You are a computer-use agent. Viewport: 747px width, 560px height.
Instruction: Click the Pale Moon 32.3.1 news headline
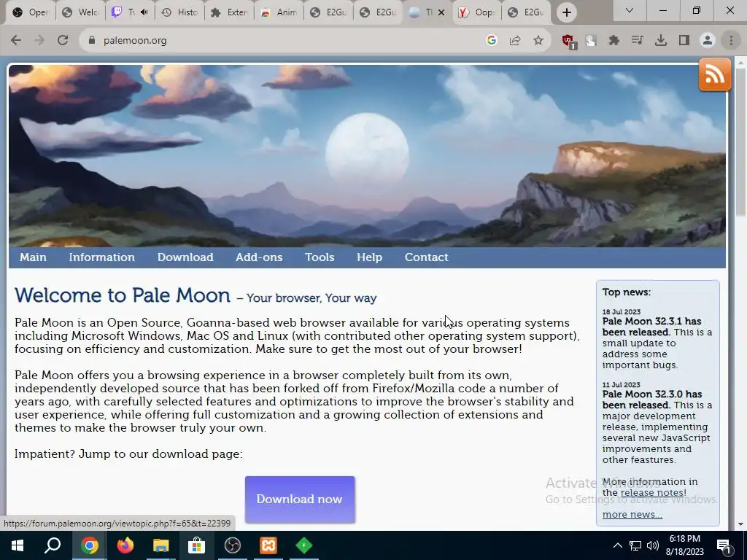point(651,326)
